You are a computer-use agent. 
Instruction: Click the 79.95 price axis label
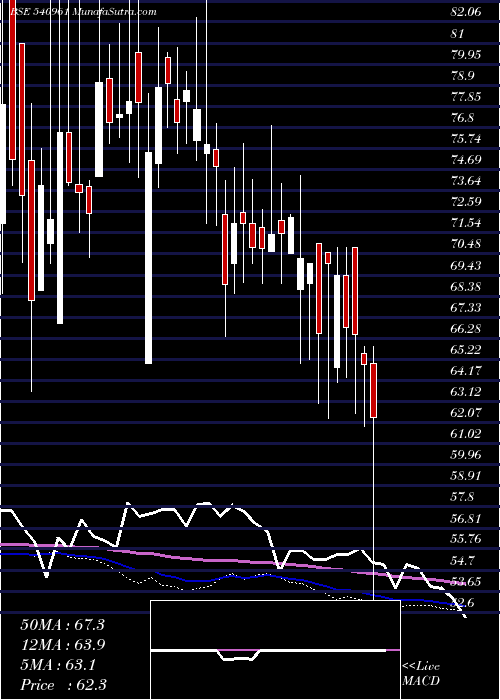point(466,54)
